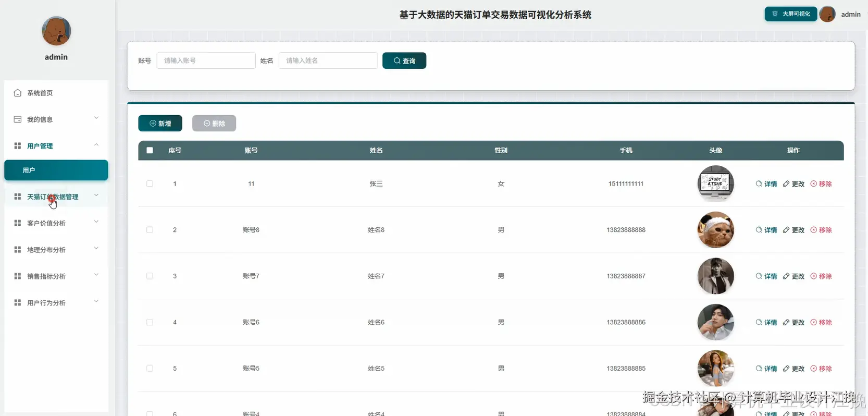Click 张三's avatar thumbnail
Image resolution: width=868 pixels, height=416 pixels.
click(716, 183)
